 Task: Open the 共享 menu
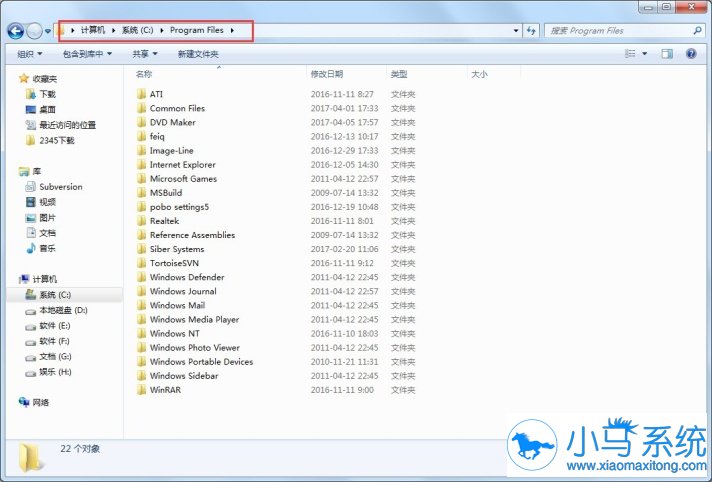[145, 54]
